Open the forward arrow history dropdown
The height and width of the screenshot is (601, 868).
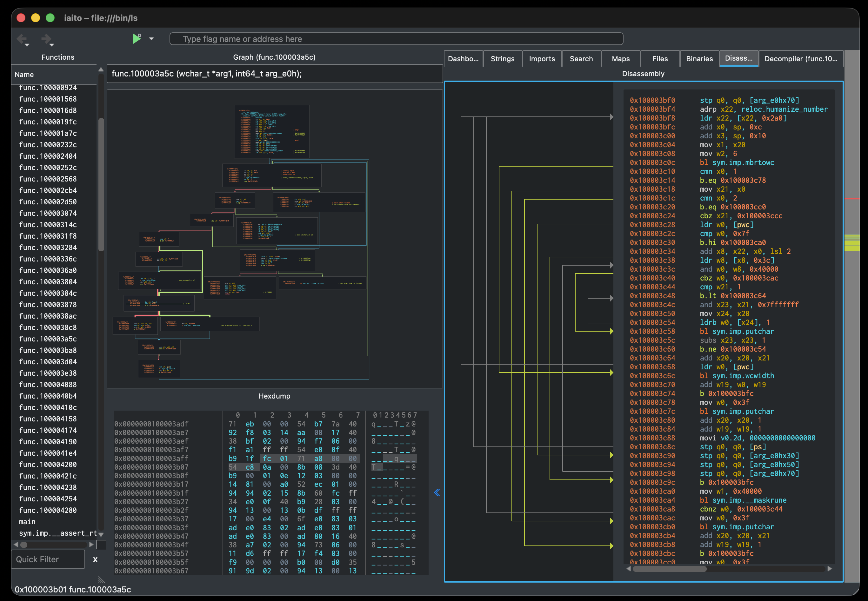[x=52, y=45]
